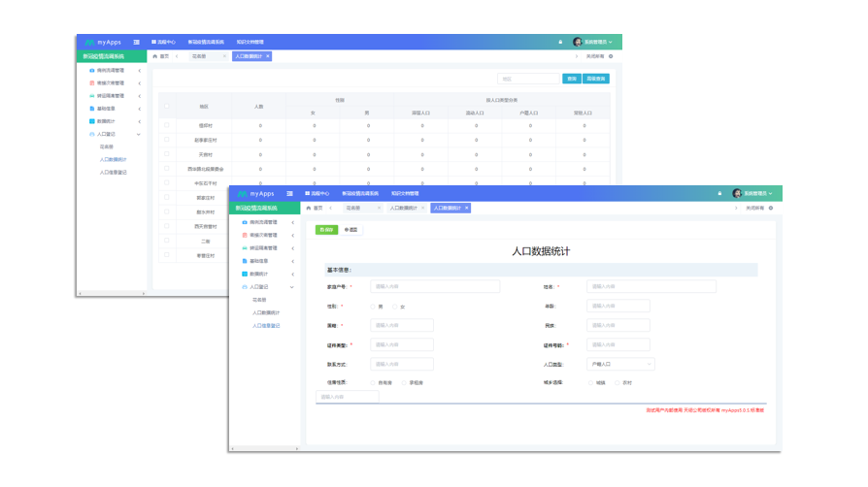Screen dimensions: 868x487
Task: Click the hamburger menu icon in front window
Action: 289,194
